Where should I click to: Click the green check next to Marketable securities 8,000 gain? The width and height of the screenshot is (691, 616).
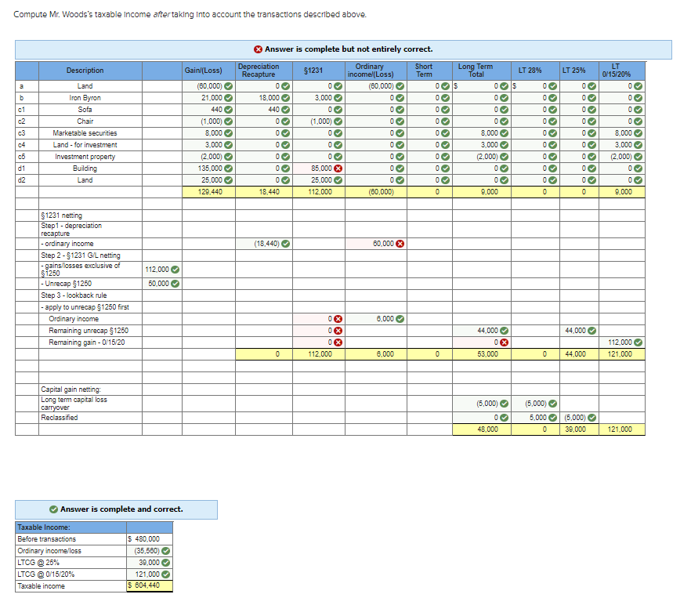point(228,133)
